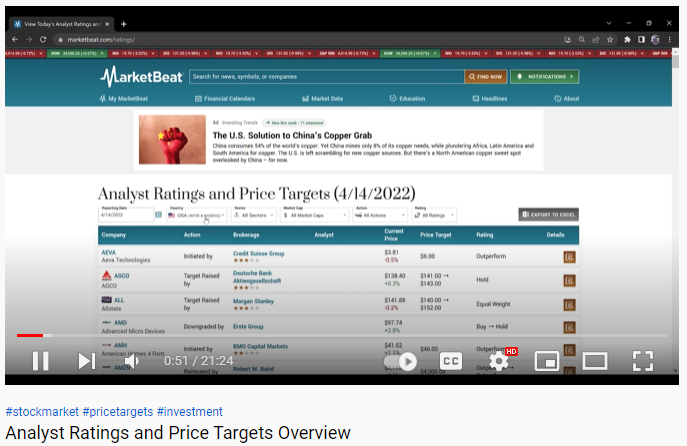This screenshot has width=687, height=446.
Task: Click the zoom magnifier icon in address bar
Action: [x=582, y=39]
